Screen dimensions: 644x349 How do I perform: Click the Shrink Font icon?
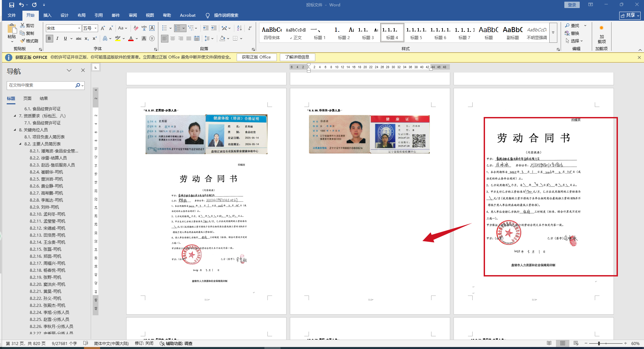tap(111, 28)
